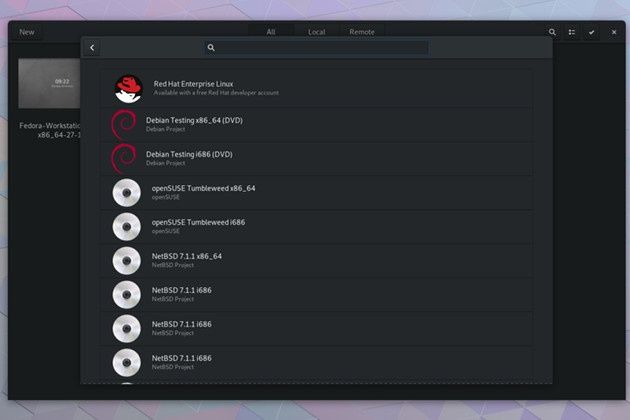
Task: Close the Boxes window
Action: coord(614,32)
